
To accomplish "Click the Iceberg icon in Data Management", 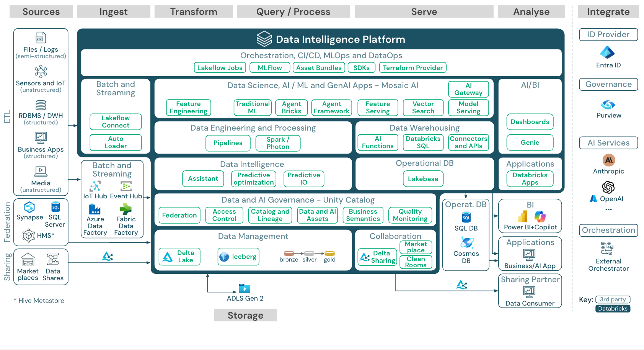I will tap(225, 257).
